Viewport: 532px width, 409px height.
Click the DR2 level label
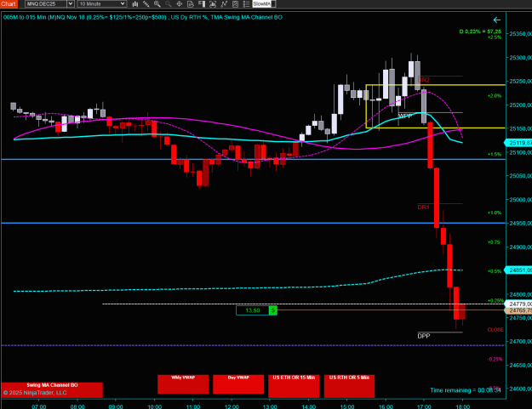423,80
